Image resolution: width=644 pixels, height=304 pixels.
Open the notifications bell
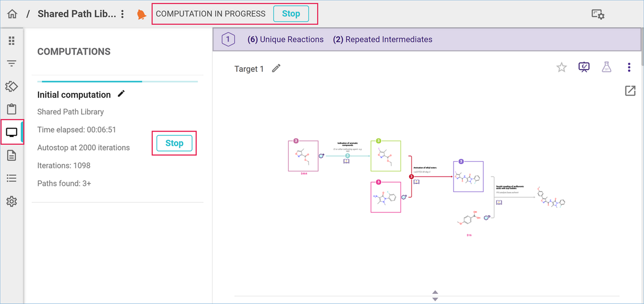coord(141,15)
